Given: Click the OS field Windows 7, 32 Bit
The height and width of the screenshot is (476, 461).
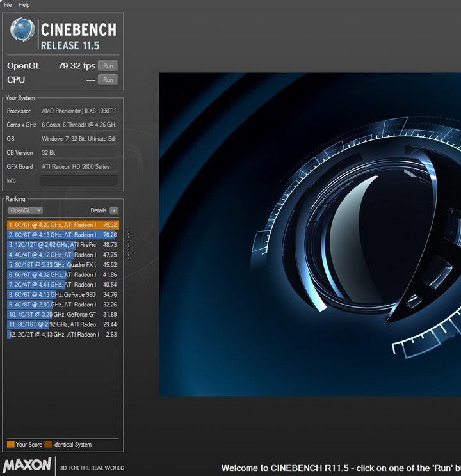Looking at the screenshot, I should tap(78, 139).
